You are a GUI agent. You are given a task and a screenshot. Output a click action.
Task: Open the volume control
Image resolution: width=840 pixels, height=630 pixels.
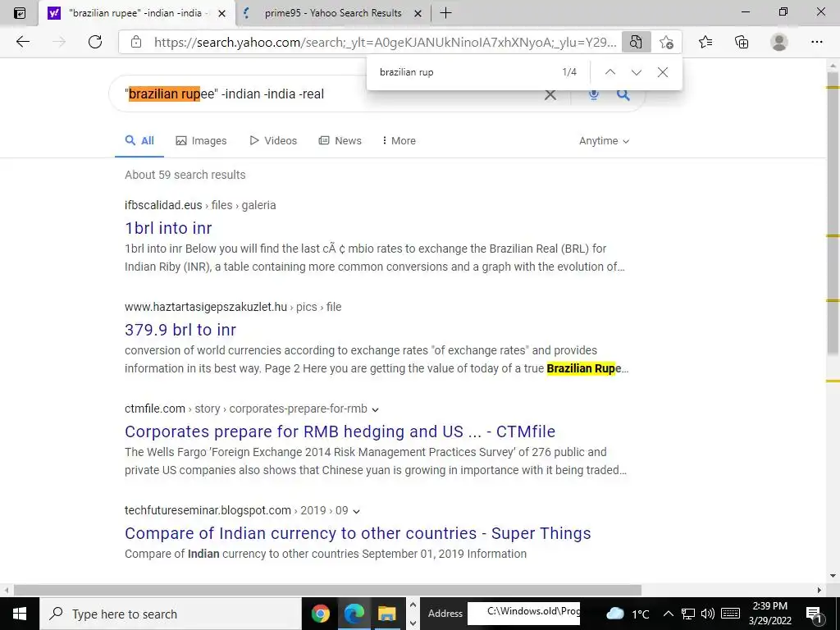[708, 614]
